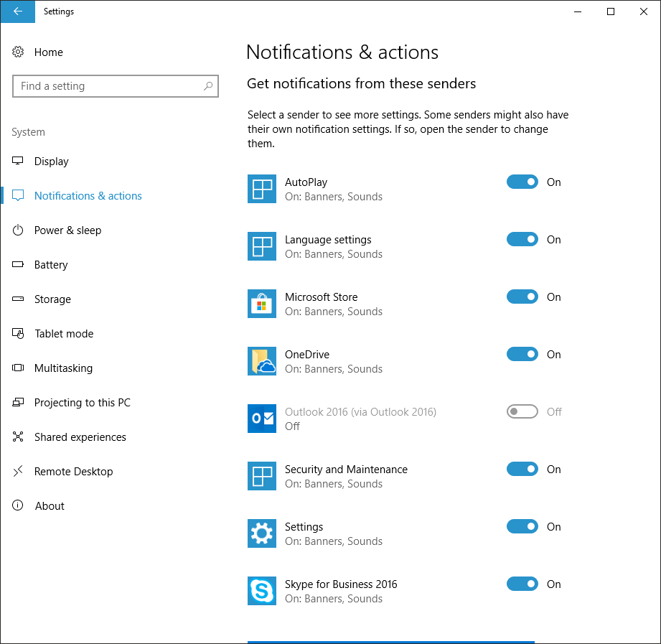
Task: Switch off OneDrive notifications toggle
Action: (522, 354)
